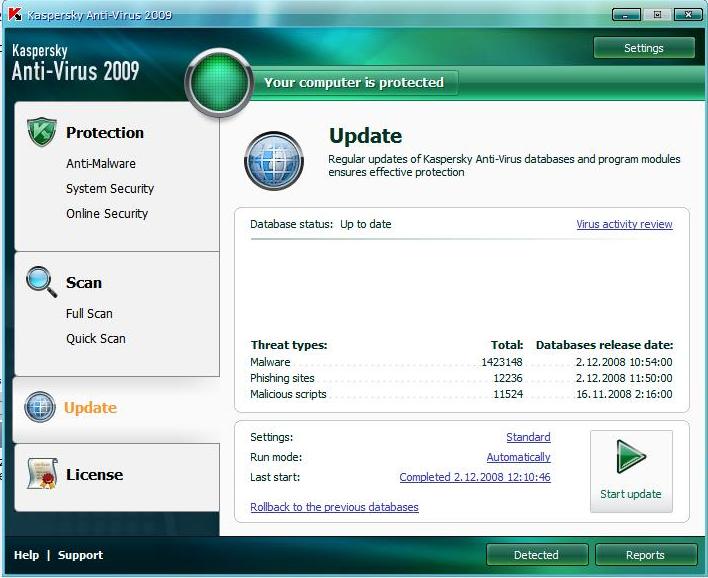Click the large globe icon beside Update heading
The height and width of the screenshot is (578, 708).
coord(274,160)
